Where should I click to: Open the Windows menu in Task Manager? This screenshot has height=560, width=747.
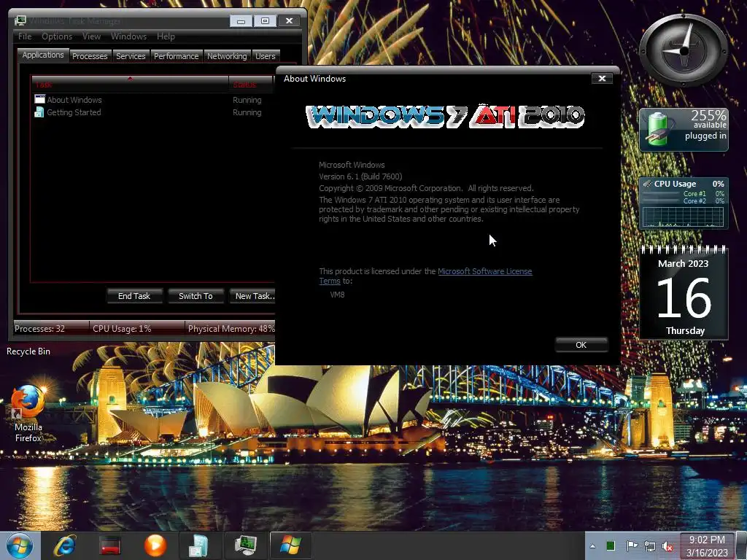pos(128,36)
